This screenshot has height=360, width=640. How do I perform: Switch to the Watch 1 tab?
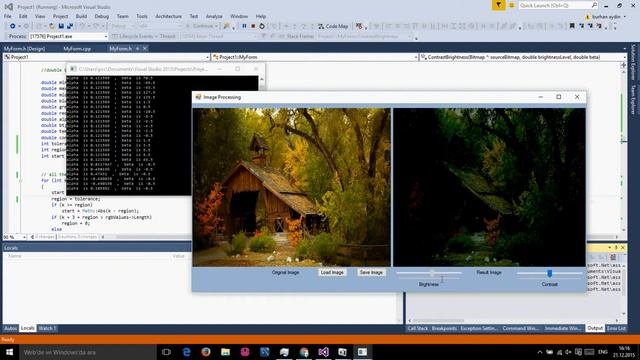tap(47, 328)
